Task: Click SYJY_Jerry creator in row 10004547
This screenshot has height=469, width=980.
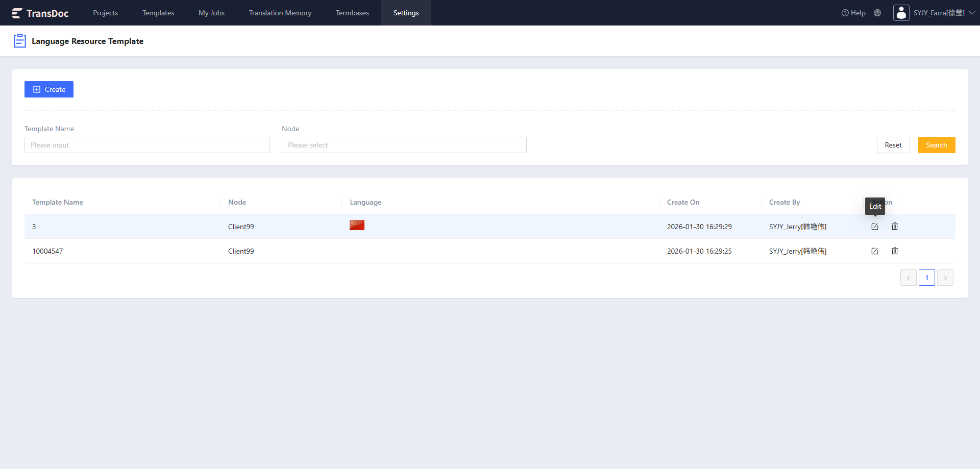Action: click(x=798, y=251)
